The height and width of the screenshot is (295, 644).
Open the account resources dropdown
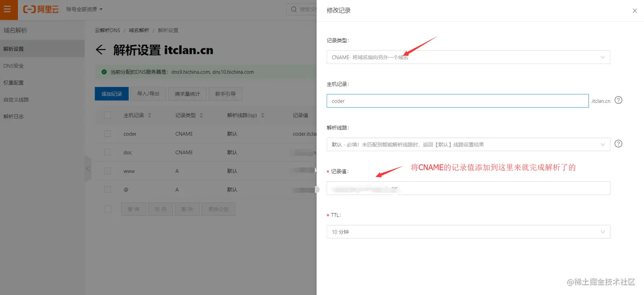pyautogui.click(x=84, y=9)
